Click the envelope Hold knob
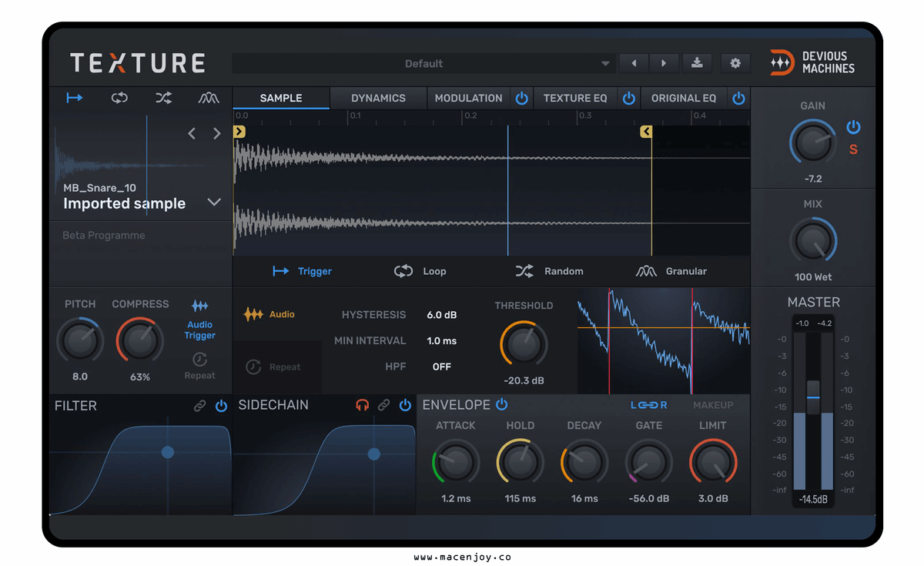Screen dimensions: 924x566 tap(520, 463)
